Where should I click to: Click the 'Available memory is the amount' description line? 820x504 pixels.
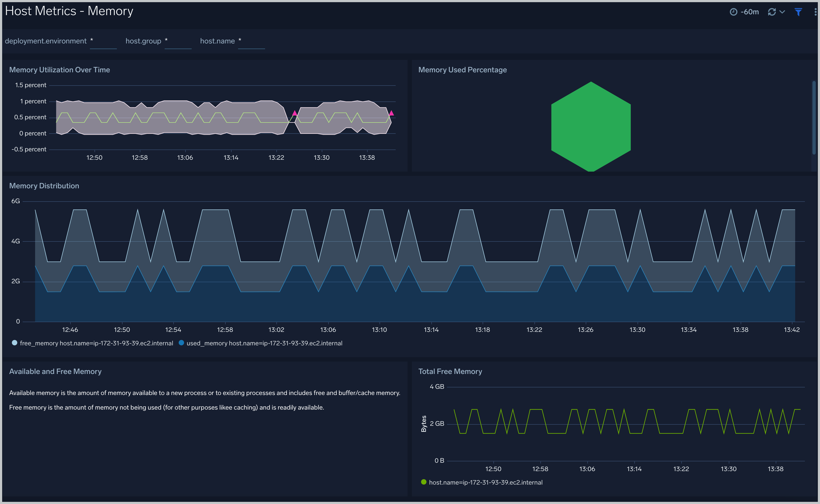[204, 393]
